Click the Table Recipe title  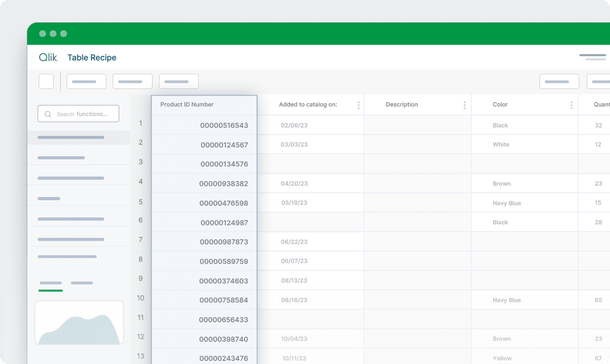coord(91,57)
